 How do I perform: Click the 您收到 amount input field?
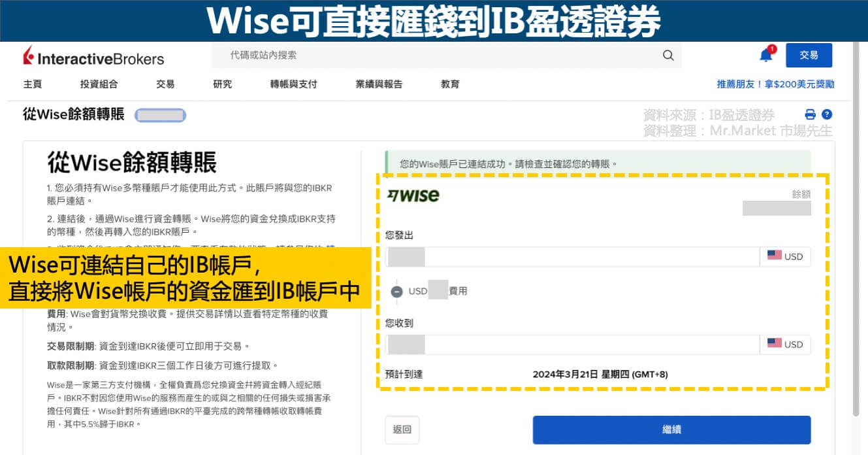click(x=572, y=345)
